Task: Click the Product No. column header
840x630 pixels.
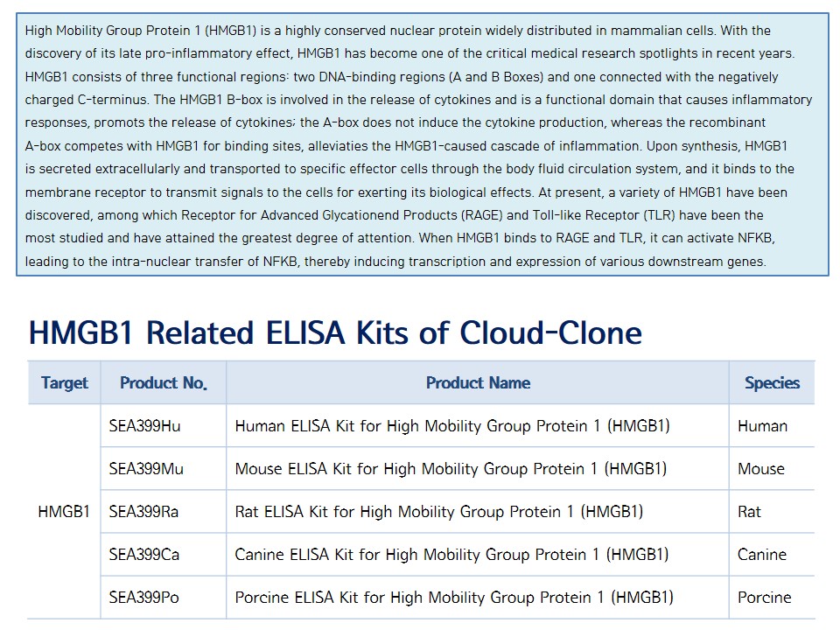Action: (x=163, y=382)
